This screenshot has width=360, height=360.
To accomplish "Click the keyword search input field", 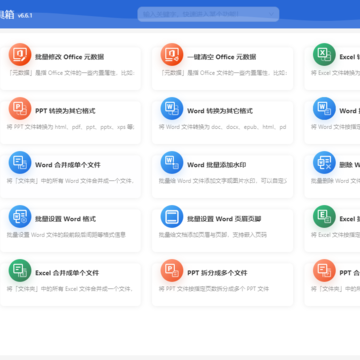I will click(208, 14).
